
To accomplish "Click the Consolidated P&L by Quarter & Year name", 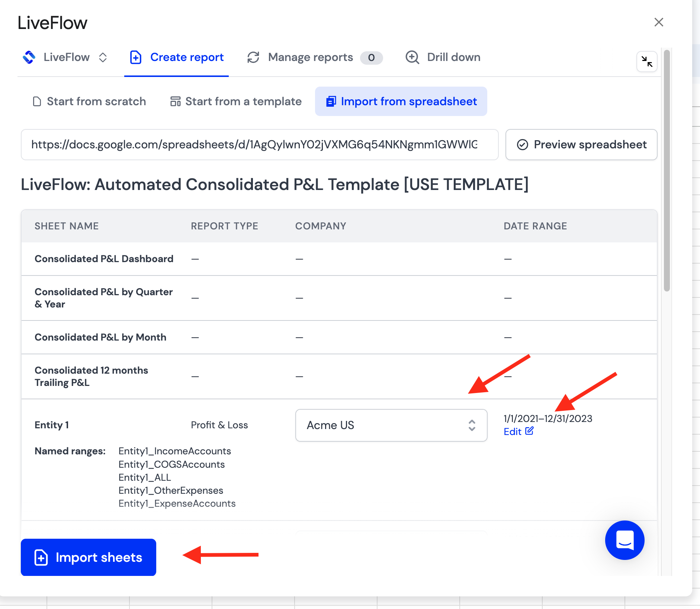I will point(104,298).
